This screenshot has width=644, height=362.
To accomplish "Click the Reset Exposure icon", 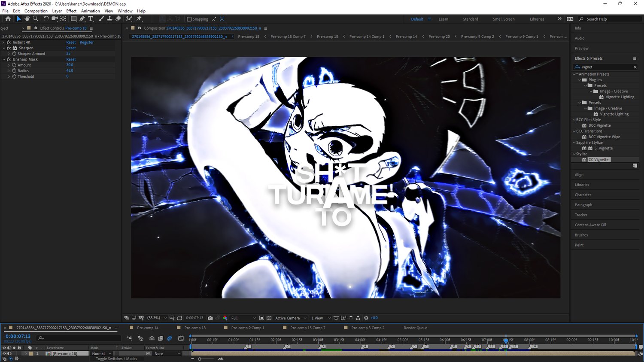I will (x=366, y=318).
